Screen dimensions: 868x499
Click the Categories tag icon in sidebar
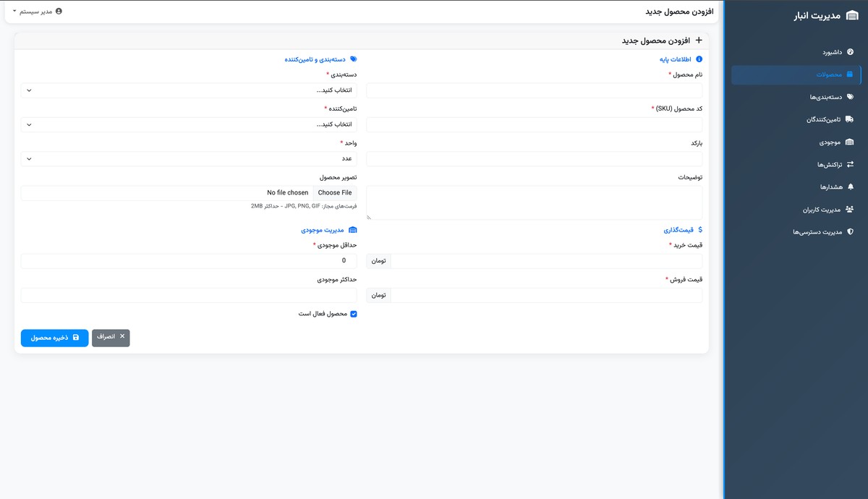coord(850,97)
